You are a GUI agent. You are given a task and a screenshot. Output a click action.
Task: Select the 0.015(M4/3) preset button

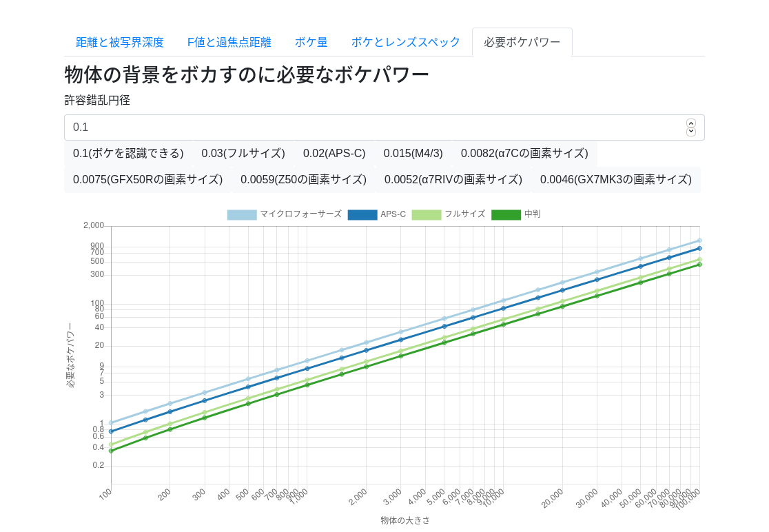(x=413, y=154)
